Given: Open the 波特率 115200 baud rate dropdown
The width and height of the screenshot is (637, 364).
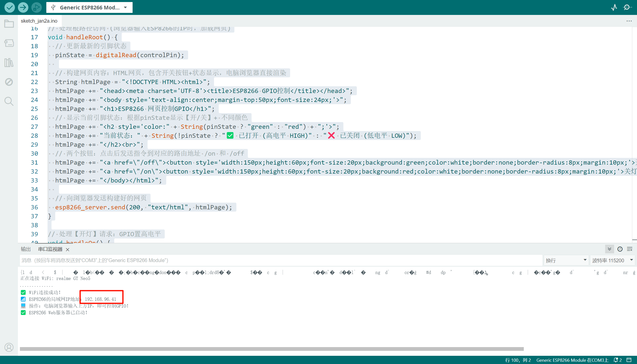Looking at the screenshot, I should click(612, 260).
